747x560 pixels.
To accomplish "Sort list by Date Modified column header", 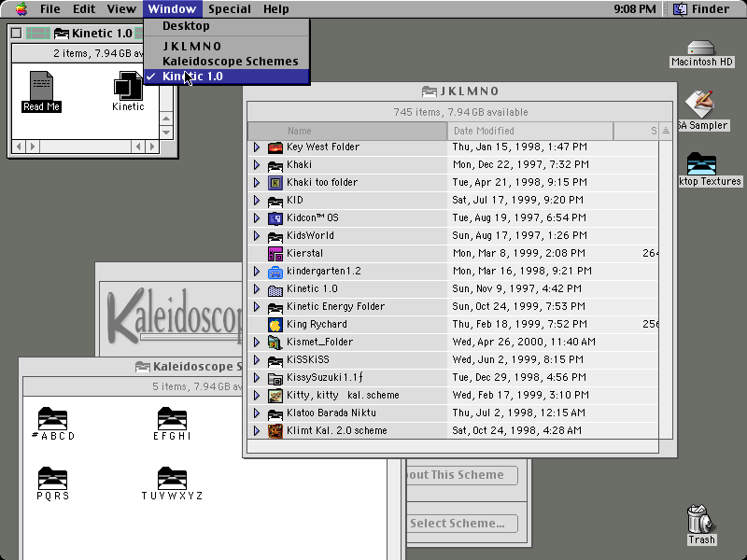I will click(530, 131).
